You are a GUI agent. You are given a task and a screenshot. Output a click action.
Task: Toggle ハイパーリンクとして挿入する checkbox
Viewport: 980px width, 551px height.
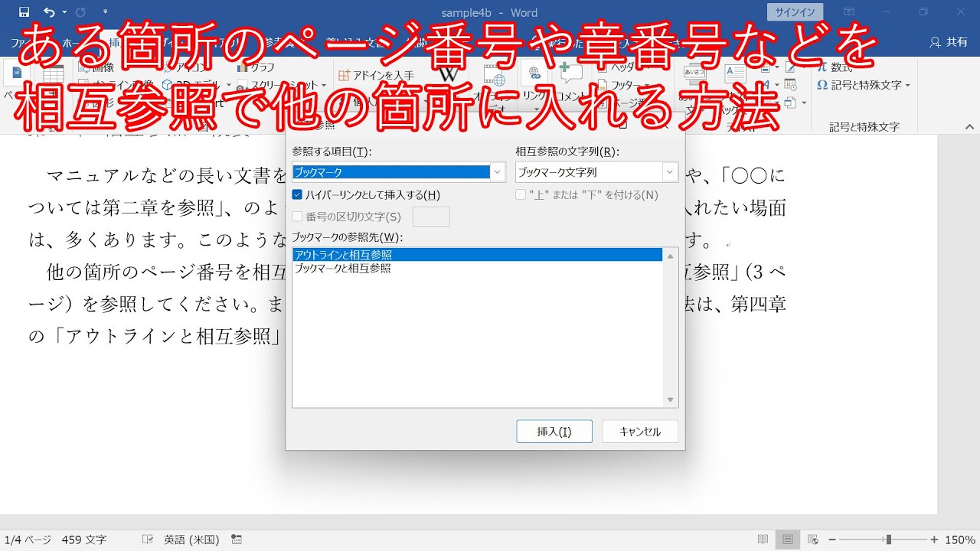[x=297, y=195]
